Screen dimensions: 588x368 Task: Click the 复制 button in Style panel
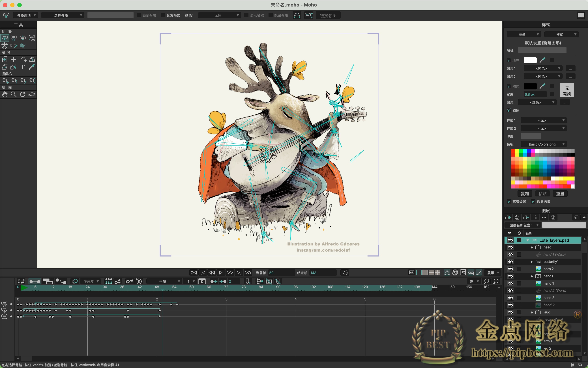pyautogui.click(x=525, y=194)
